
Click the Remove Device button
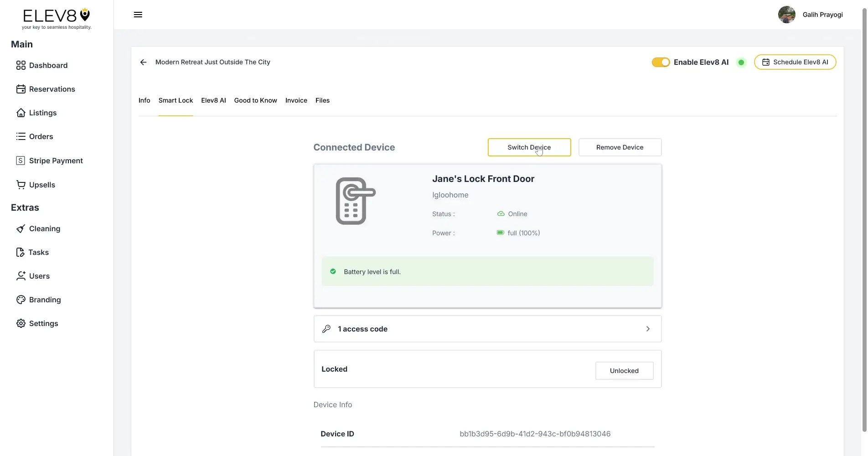point(620,147)
